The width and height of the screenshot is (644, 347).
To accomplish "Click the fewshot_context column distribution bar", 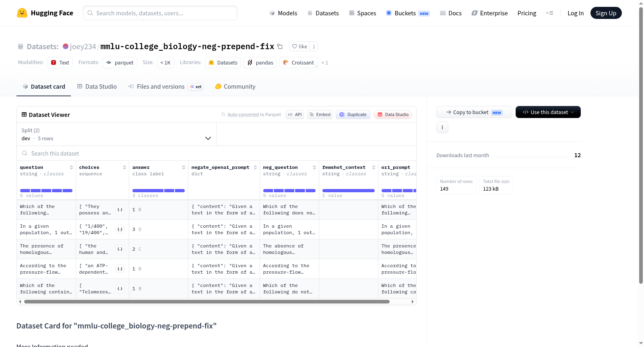I will tap(349, 191).
